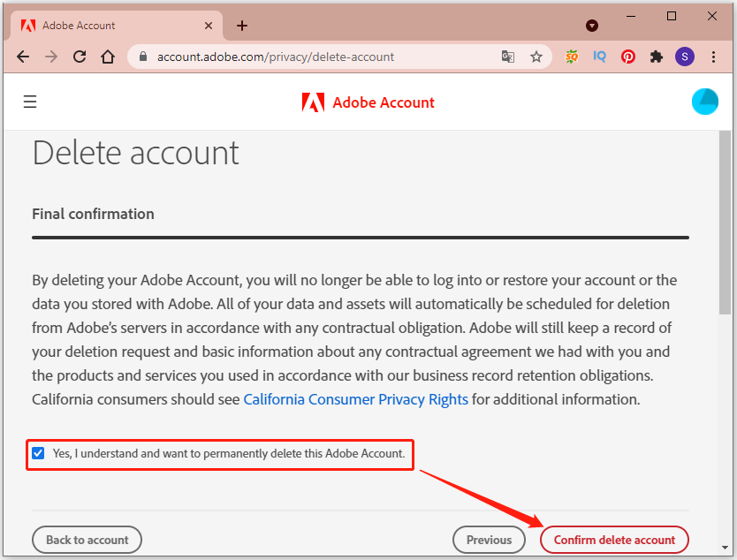Bookmark this page with star icon
This screenshot has height=560, width=737.
[x=536, y=57]
